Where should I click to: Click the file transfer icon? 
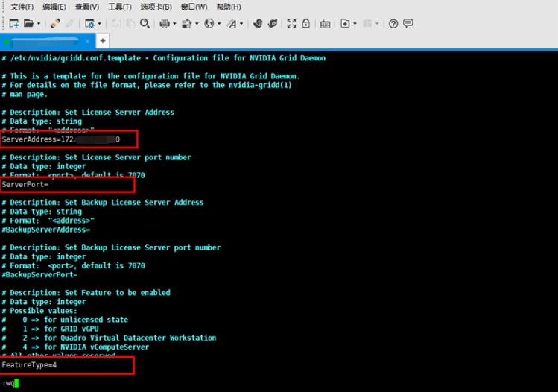tap(186, 24)
